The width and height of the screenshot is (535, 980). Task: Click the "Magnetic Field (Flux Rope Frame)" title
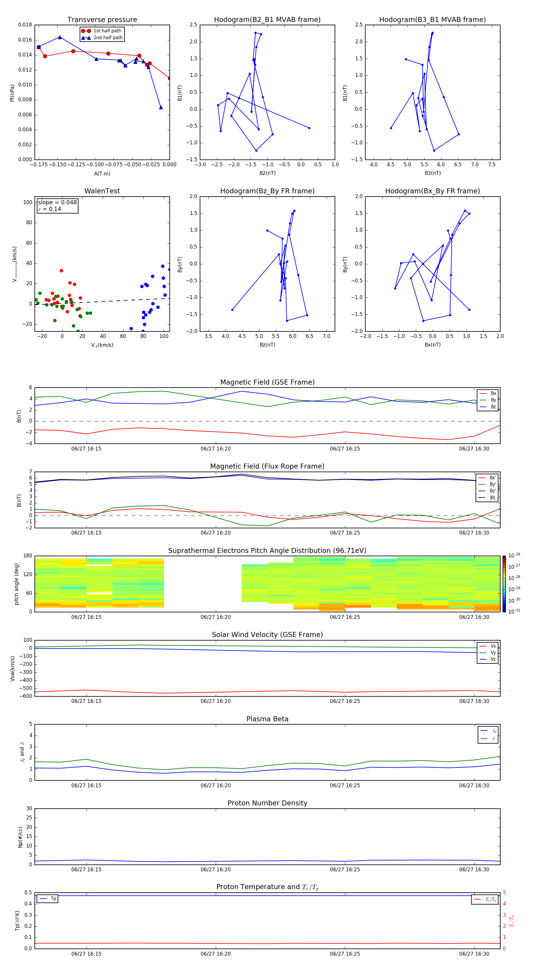tap(267, 467)
